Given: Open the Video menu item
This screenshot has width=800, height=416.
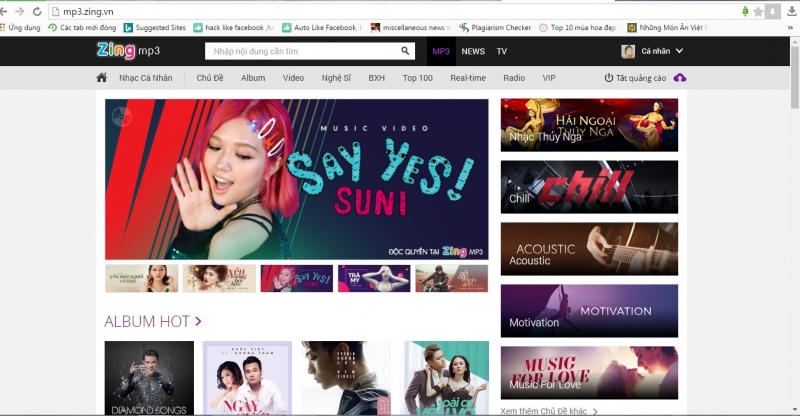Looking at the screenshot, I should click(293, 78).
